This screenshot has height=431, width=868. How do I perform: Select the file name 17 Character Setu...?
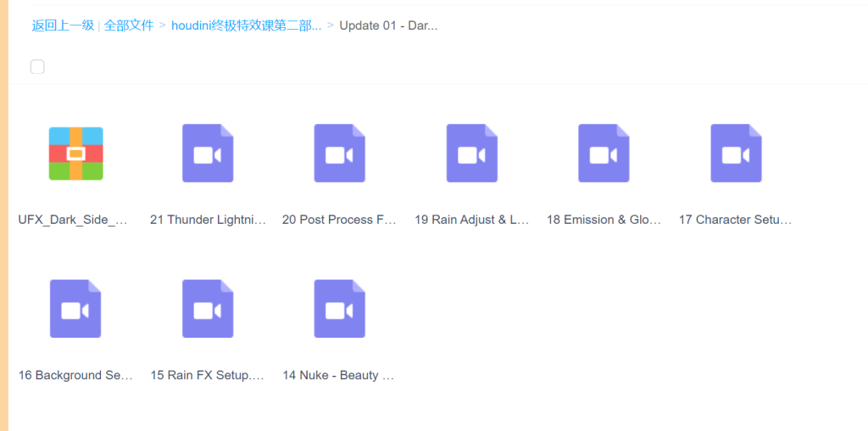[x=736, y=220]
